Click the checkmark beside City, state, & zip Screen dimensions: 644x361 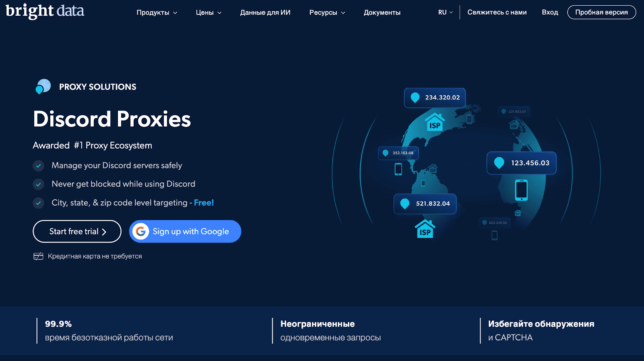point(38,203)
